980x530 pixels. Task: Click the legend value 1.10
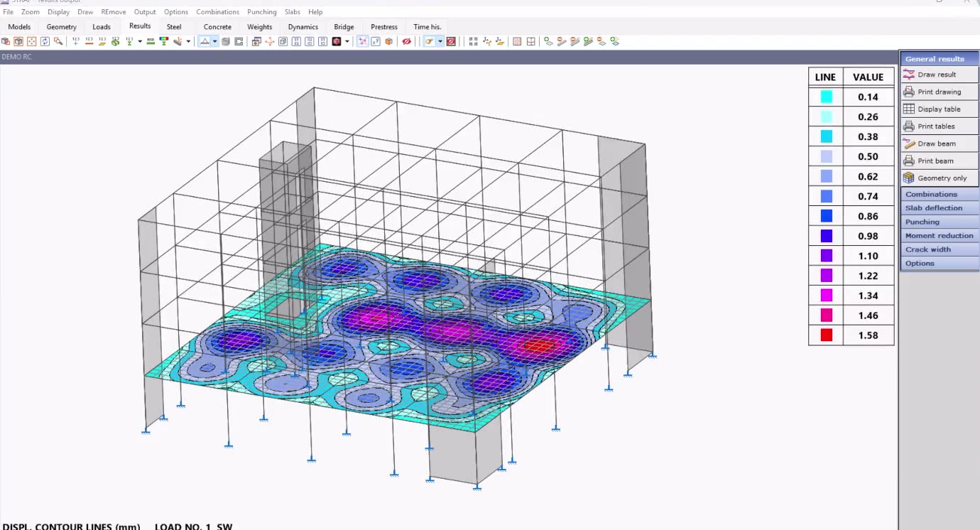tap(868, 256)
